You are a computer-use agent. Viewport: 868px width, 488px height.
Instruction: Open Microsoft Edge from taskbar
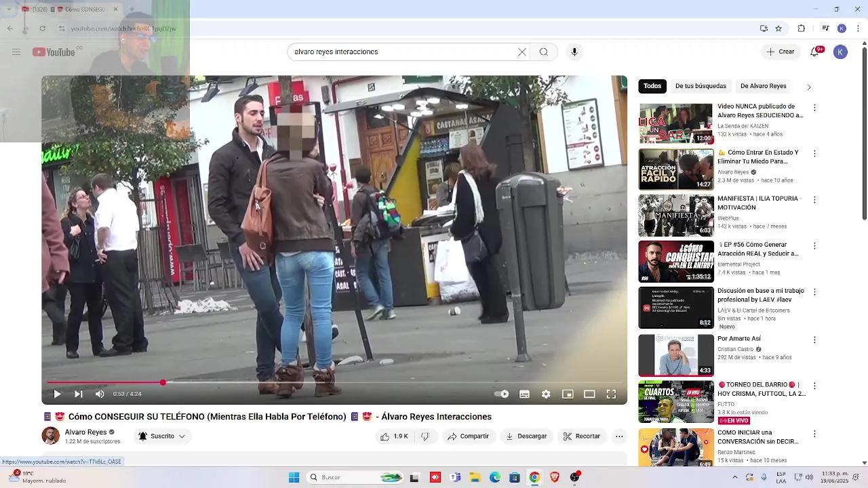[x=495, y=477]
